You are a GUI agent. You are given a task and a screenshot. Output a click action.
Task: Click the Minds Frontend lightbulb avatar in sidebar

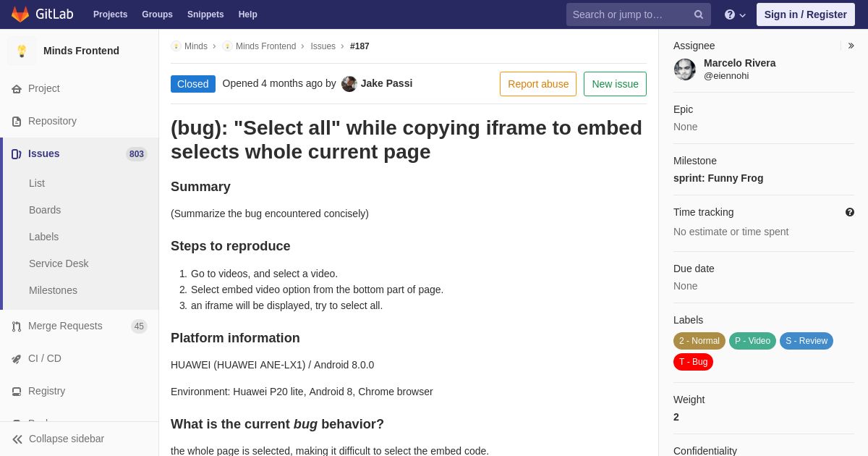[22, 51]
